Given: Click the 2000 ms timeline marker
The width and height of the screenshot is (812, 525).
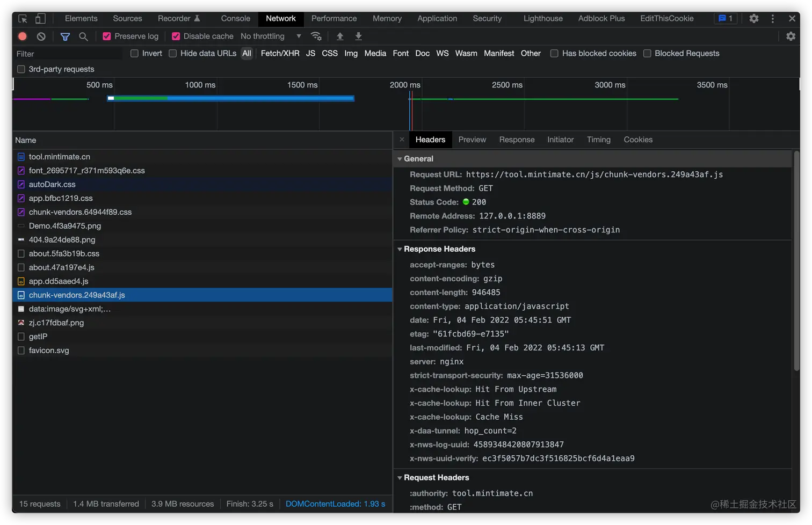Looking at the screenshot, I should (x=405, y=85).
